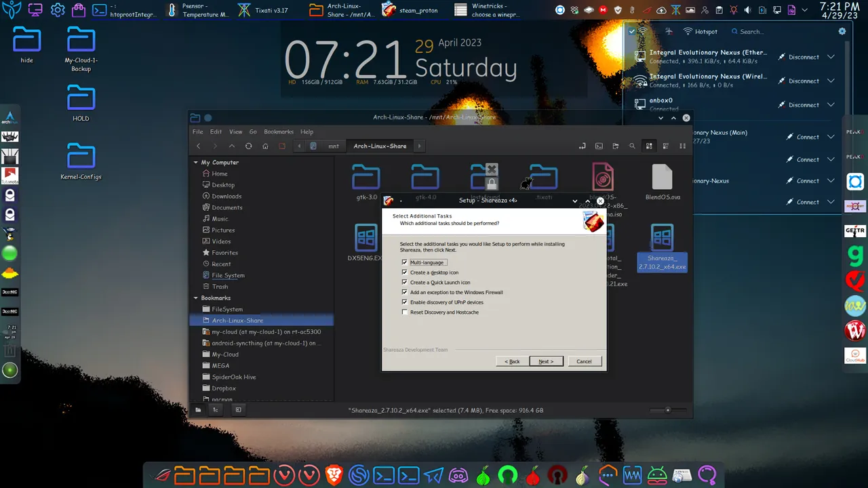This screenshot has height=488, width=868.
Task: Expand details for anbox0 connection
Action: coord(831,105)
